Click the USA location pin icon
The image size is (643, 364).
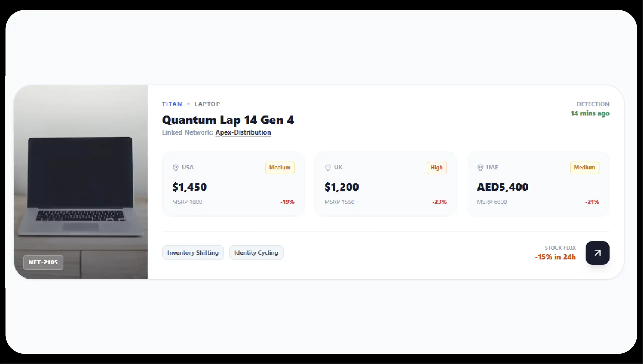click(176, 167)
